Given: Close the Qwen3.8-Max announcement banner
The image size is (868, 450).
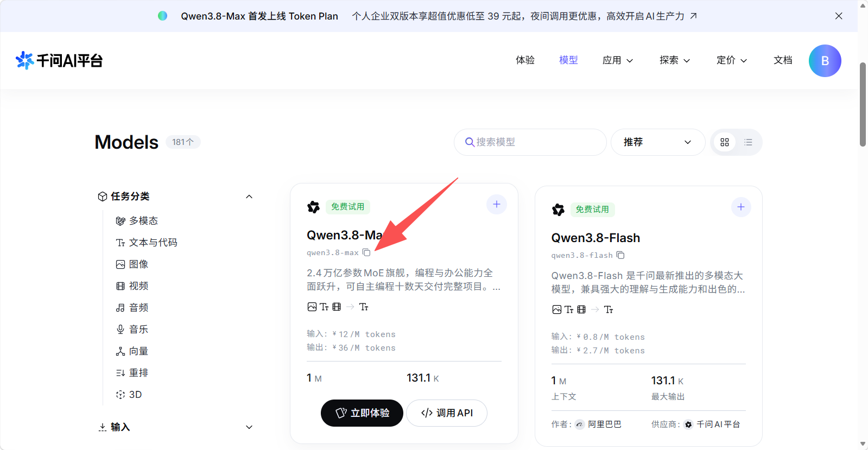Looking at the screenshot, I should [x=839, y=16].
